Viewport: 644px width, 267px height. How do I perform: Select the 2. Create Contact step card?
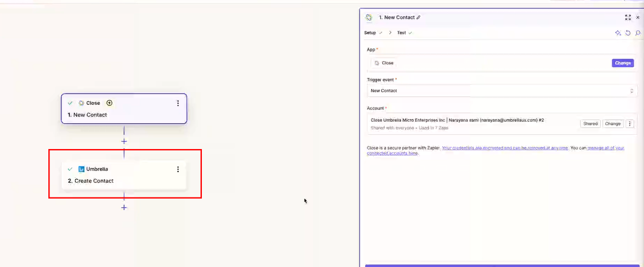click(x=124, y=175)
